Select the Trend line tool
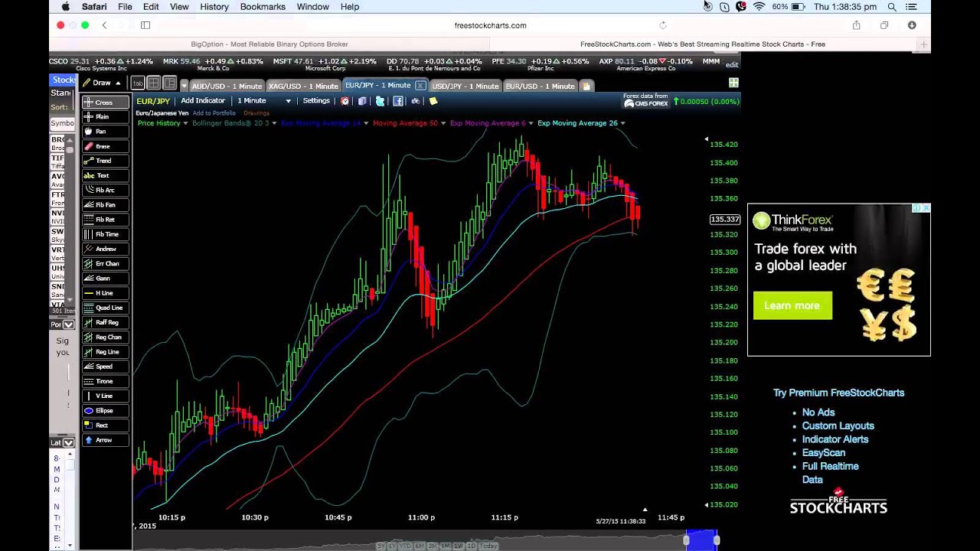 click(x=105, y=161)
